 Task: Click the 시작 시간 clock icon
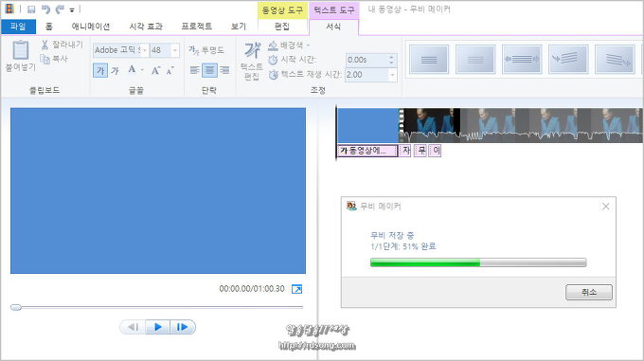click(273, 60)
